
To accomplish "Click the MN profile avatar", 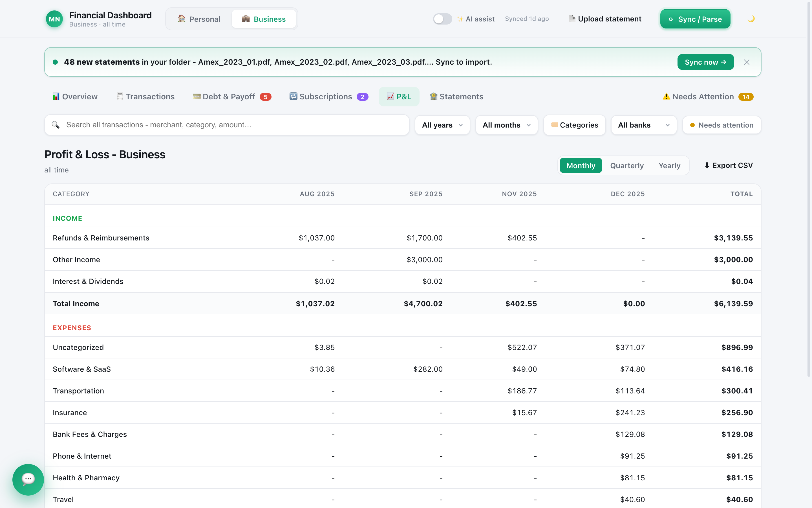I will pyautogui.click(x=54, y=19).
